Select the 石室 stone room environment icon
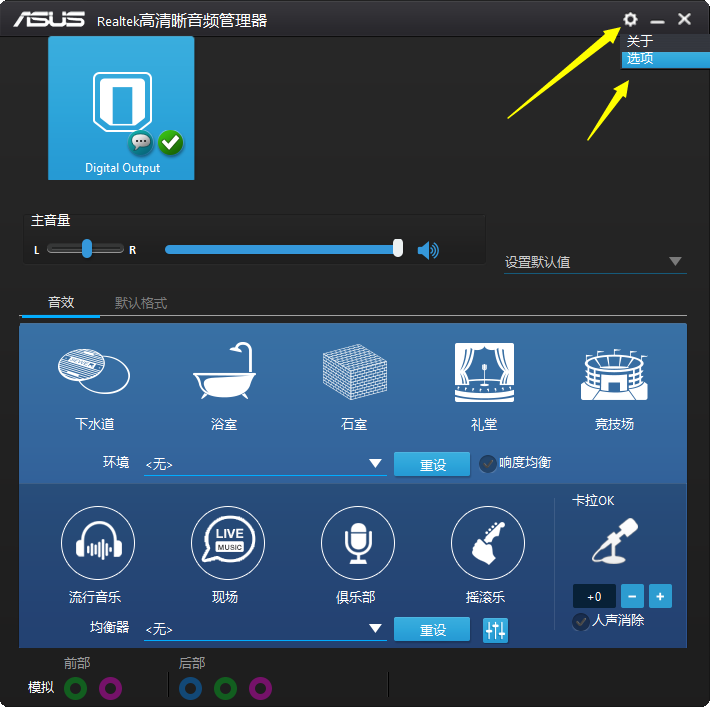The image size is (710, 707). point(355,372)
